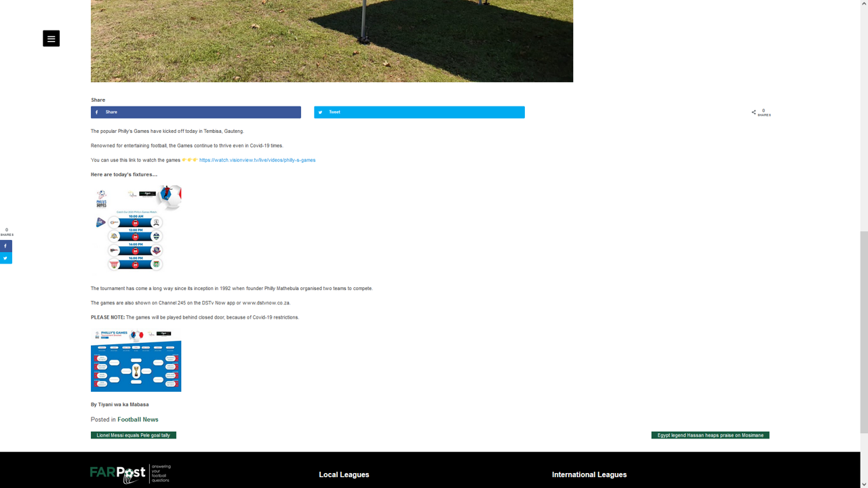Click the large grass photo at top
This screenshot has height=488, width=868.
point(332,41)
